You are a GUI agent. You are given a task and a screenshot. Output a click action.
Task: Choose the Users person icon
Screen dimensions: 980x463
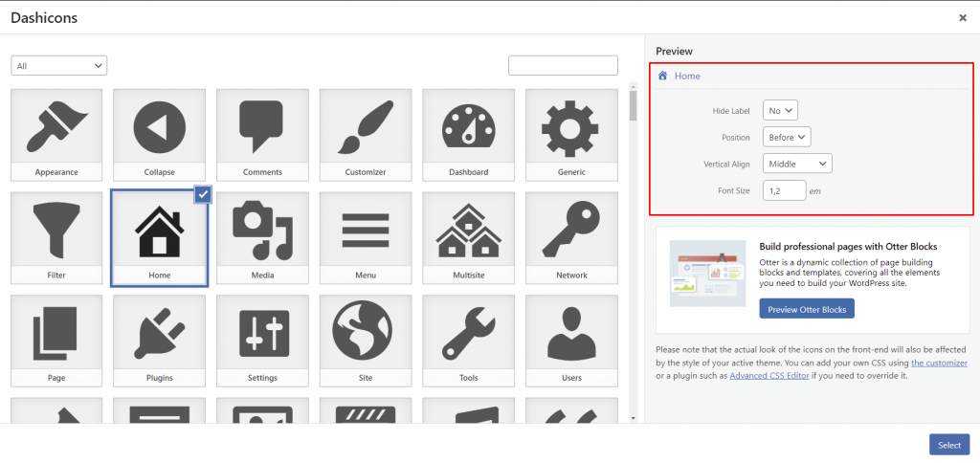(572, 341)
